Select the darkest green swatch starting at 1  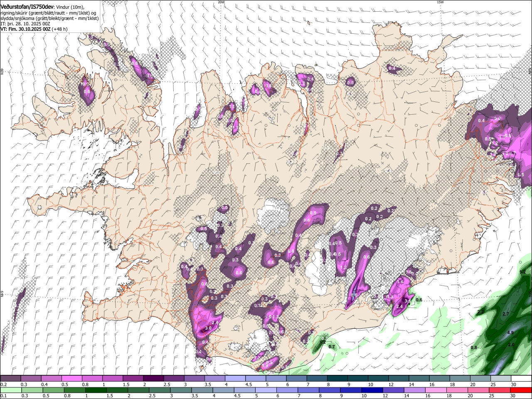tap(96, 390)
